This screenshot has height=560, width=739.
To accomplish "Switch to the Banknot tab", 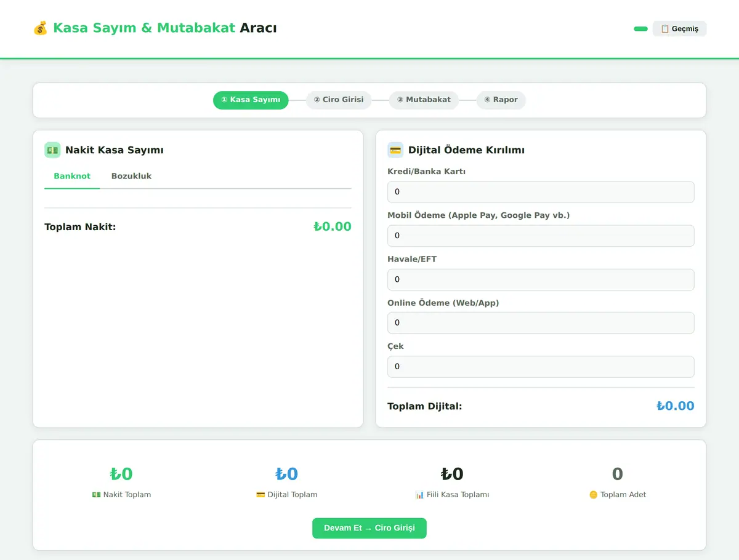I will tap(72, 176).
